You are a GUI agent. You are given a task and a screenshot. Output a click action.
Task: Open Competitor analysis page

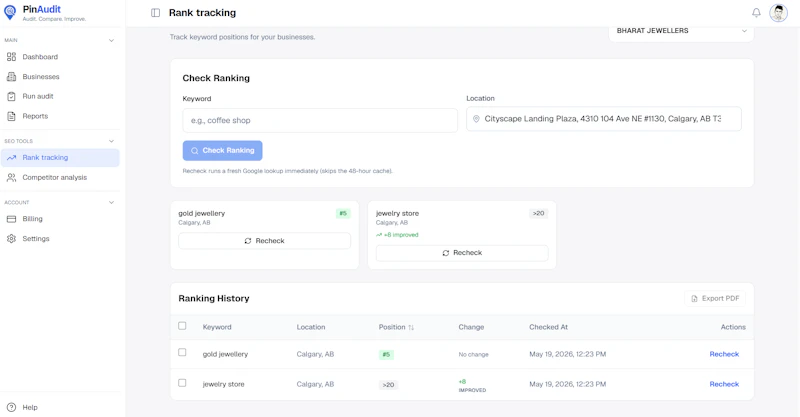[60, 178]
